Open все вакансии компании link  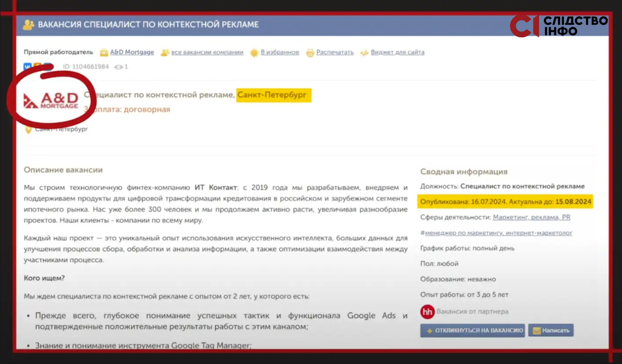tap(207, 52)
